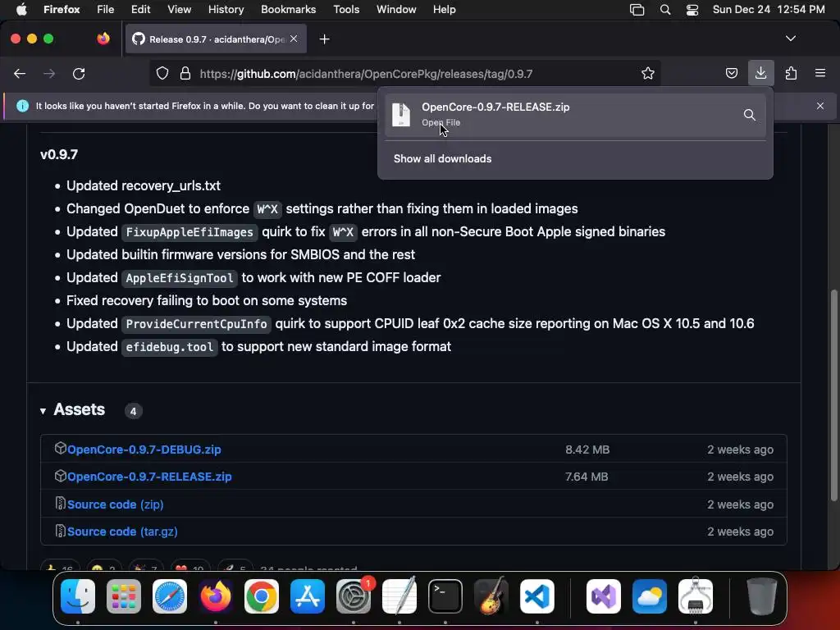Download Source code (zip)
This screenshot has height=630, width=840.
coord(115,504)
